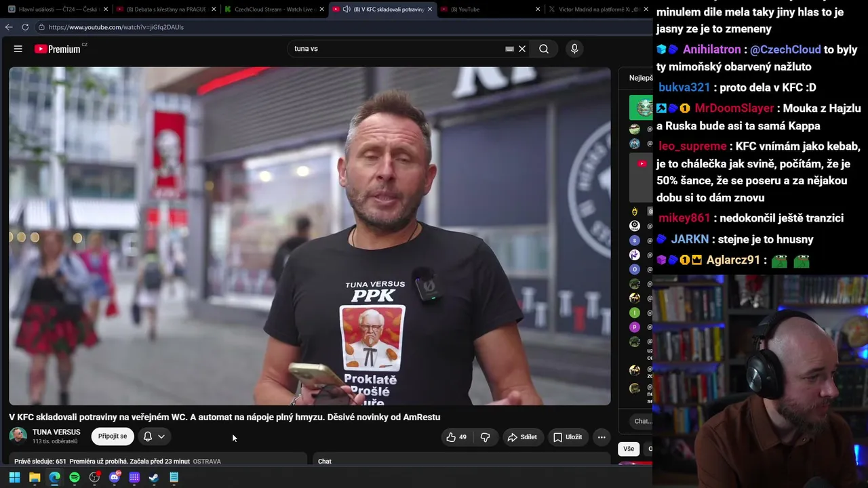The width and height of the screenshot is (868, 488).
Task: Click username Anihilatron in stream chat
Action: click(x=711, y=49)
